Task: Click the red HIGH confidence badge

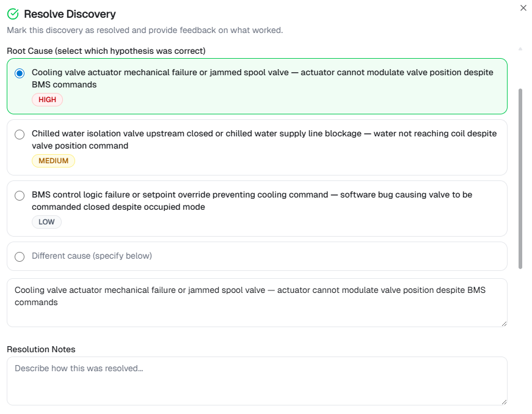Action: coord(47,100)
